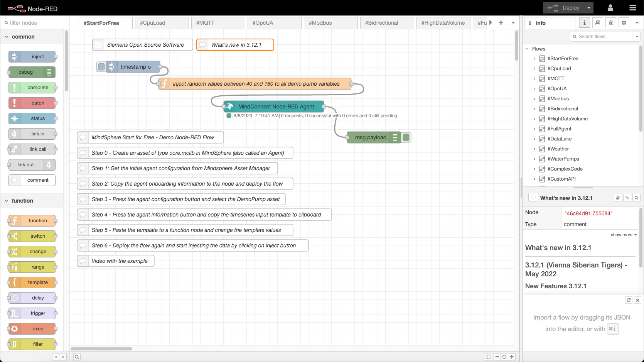
Task: Open the flow tab list dropdown
Action: click(x=513, y=23)
